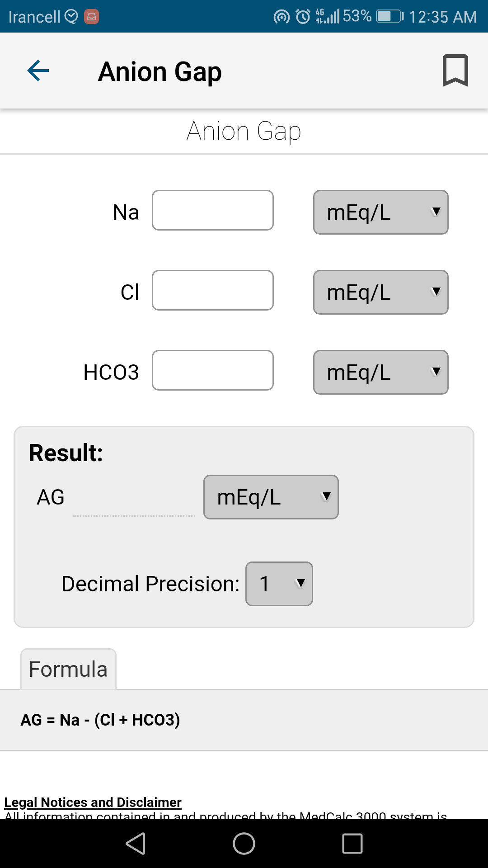Select the Formula tab
Screen dimensions: 488x868
68,669
